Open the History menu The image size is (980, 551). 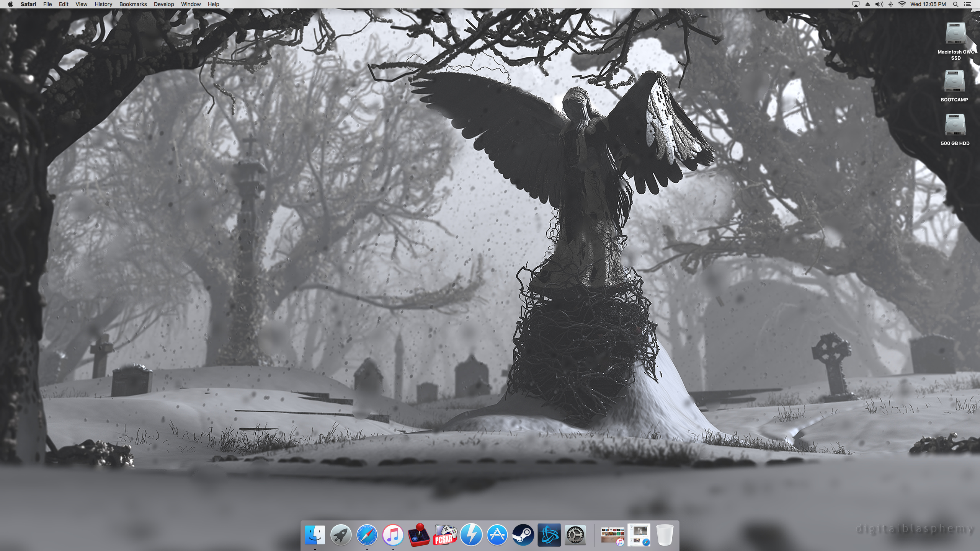pos(103,4)
